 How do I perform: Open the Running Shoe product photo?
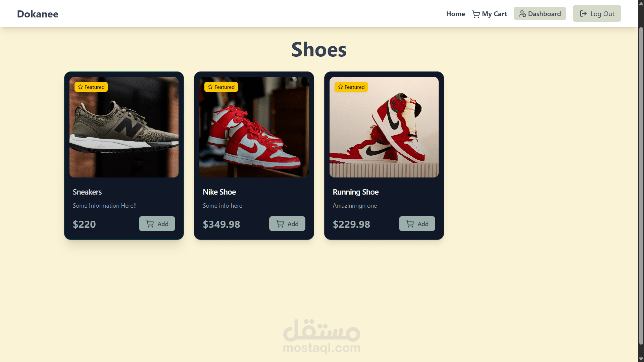click(384, 127)
